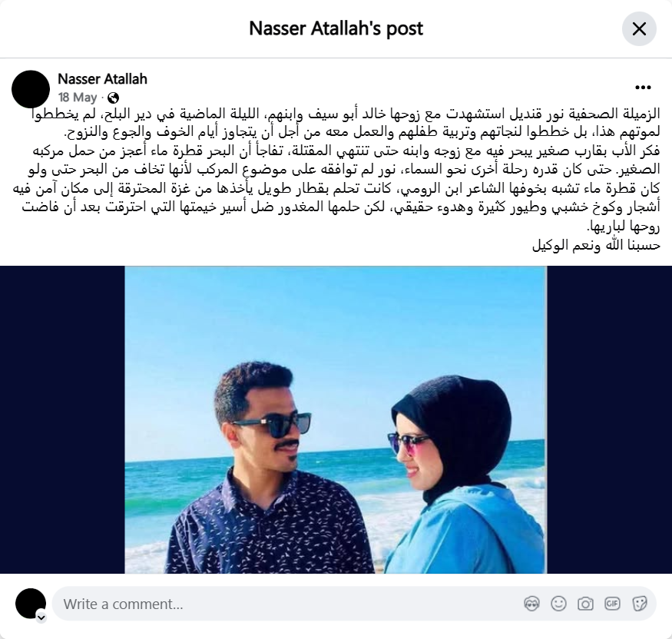Insert an emoji using the smiley icon
Screen dimensions: 672x639
click(558, 604)
